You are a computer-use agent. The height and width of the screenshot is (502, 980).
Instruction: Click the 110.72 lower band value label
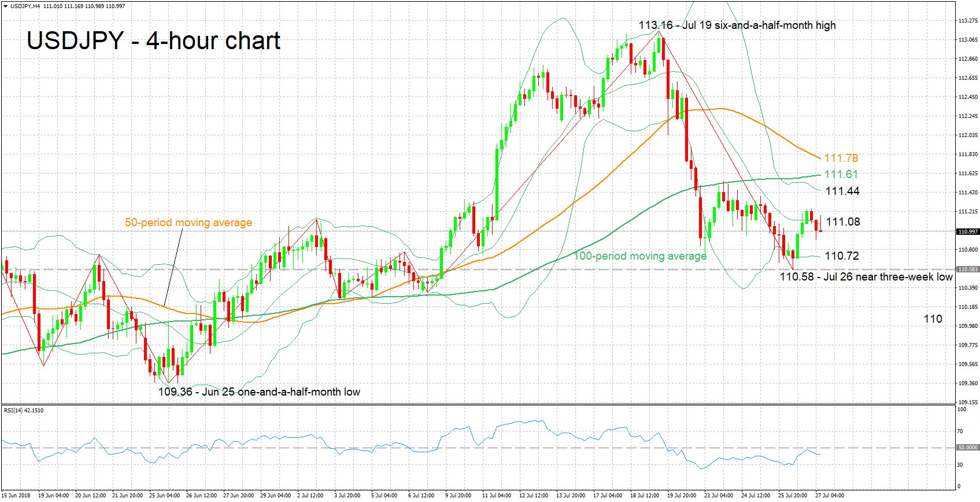(x=841, y=256)
